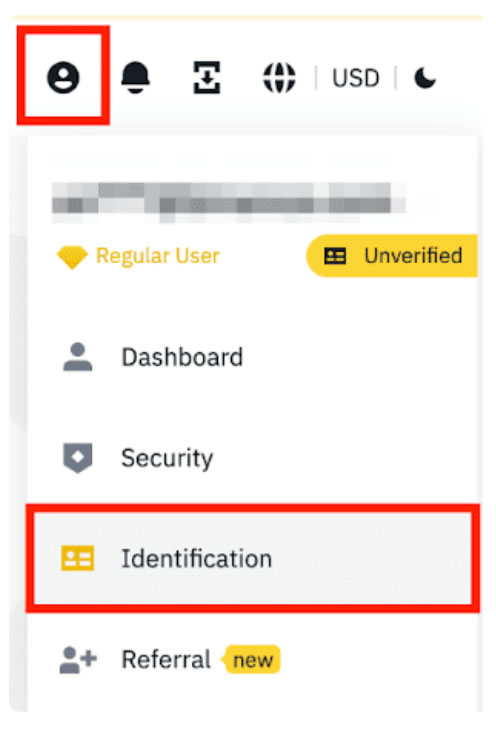Viewport: 496px width, 732px height.
Task: Click the Referral add-person icon
Action: pyautogui.click(x=78, y=660)
